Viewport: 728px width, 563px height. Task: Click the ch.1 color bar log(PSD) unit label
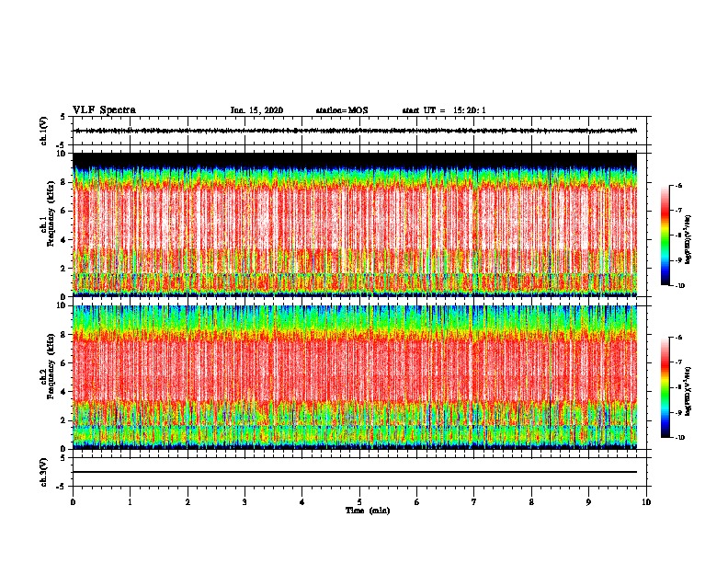(x=688, y=240)
